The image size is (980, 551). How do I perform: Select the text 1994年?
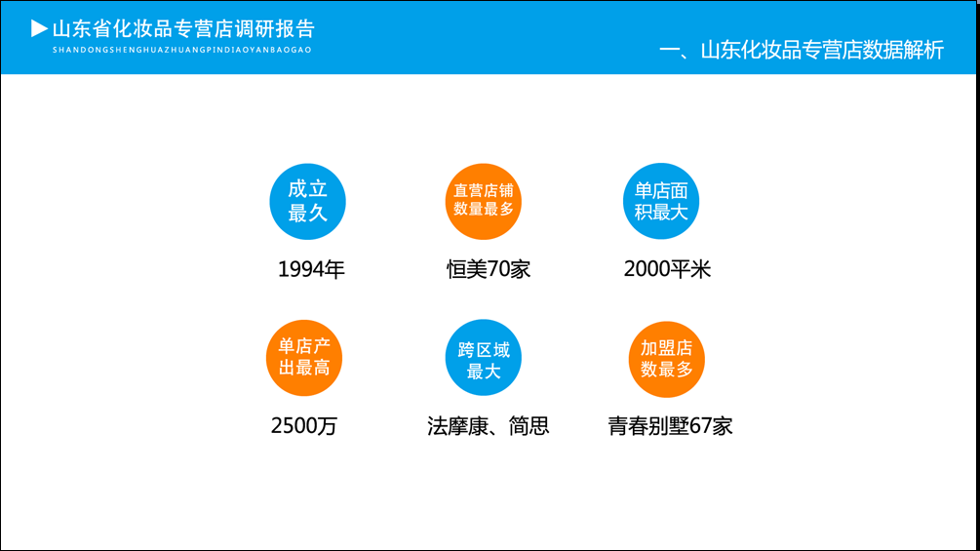click(311, 269)
